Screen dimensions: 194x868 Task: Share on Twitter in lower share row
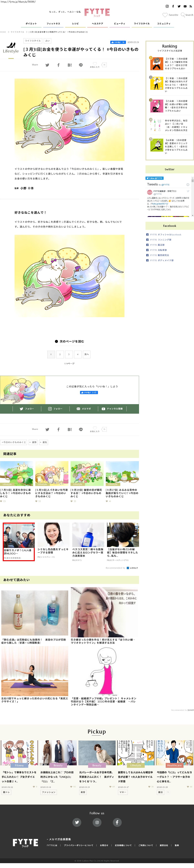[x=47, y=430]
